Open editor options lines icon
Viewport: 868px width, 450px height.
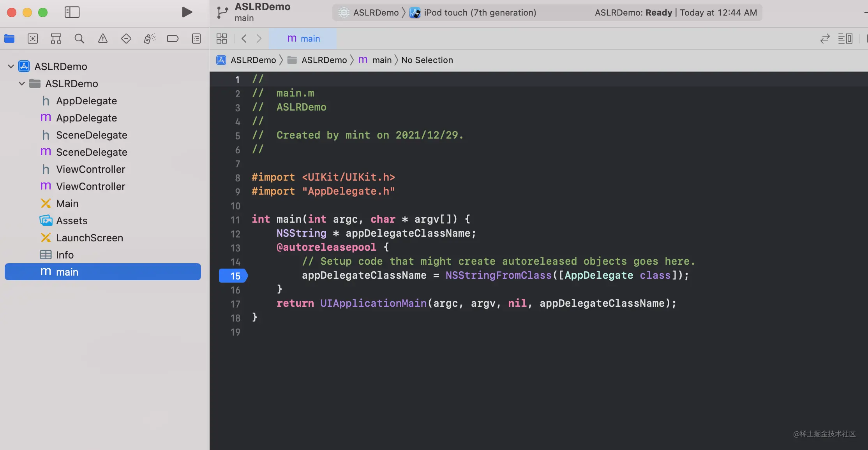click(845, 39)
